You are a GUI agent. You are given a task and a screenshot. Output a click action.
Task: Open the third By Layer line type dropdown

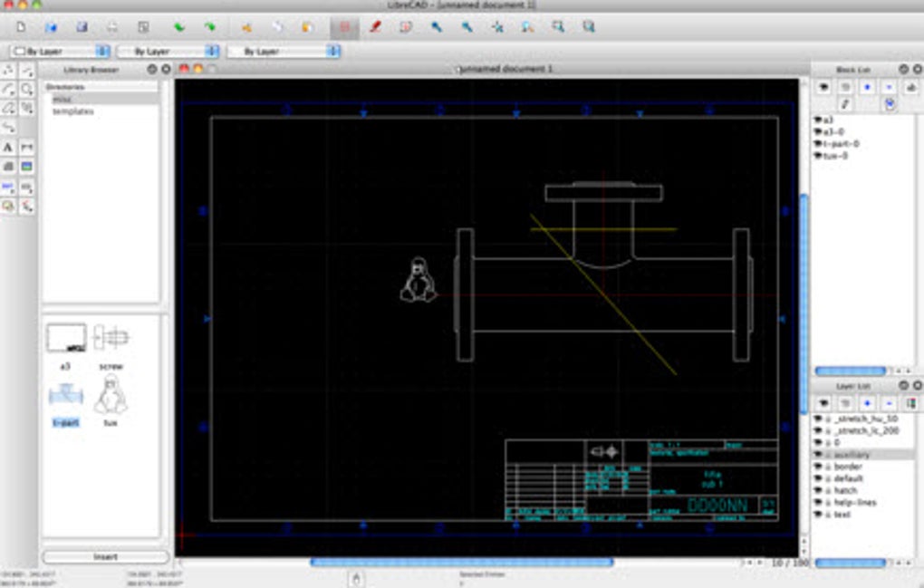point(284,52)
